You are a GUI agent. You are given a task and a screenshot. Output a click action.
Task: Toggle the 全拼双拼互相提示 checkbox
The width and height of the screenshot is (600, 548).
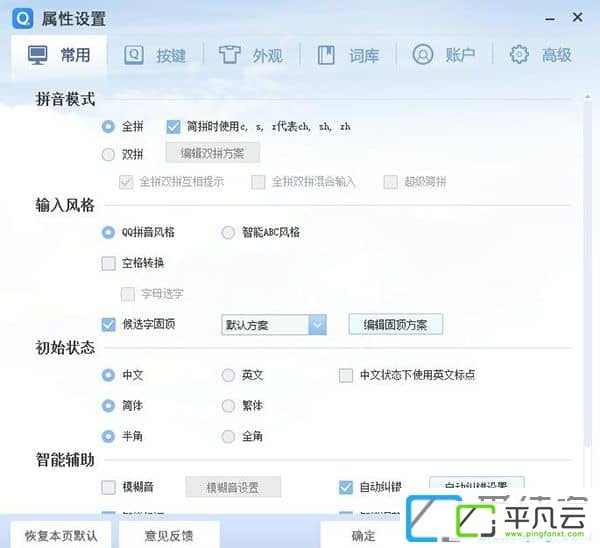(126, 182)
